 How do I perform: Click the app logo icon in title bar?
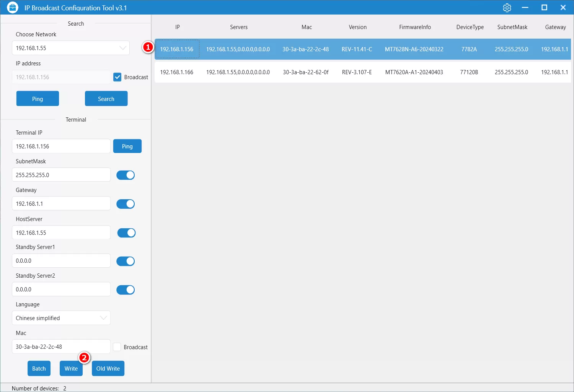(x=13, y=8)
